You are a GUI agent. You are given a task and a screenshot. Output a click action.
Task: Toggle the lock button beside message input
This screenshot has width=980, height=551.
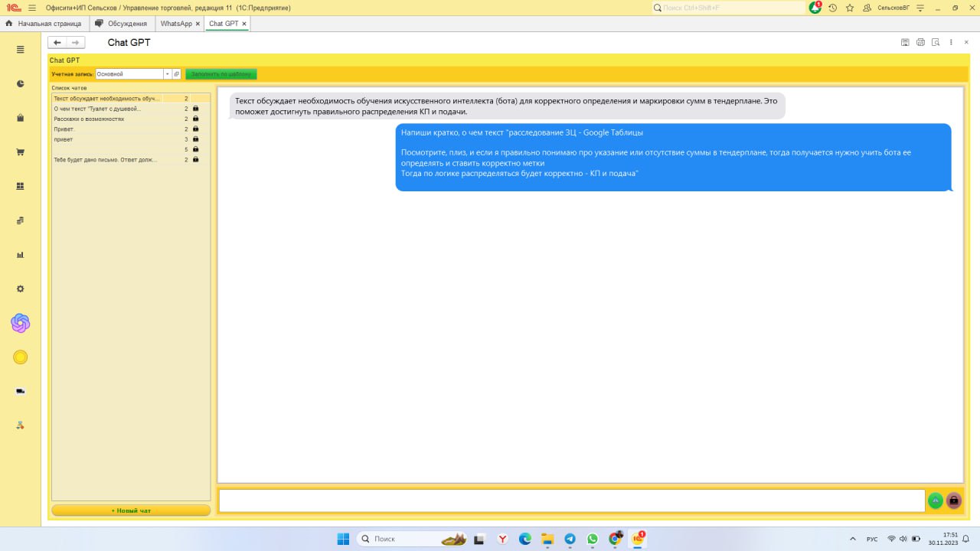tap(954, 500)
